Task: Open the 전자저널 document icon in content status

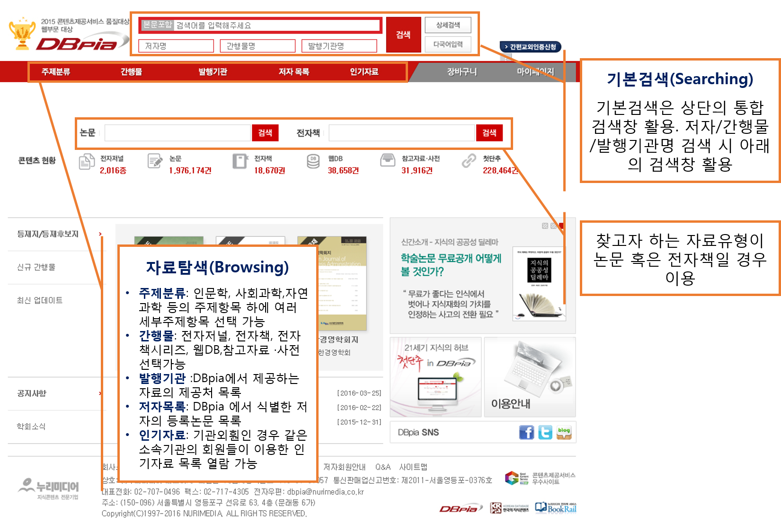Action: click(x=86, y=162)
